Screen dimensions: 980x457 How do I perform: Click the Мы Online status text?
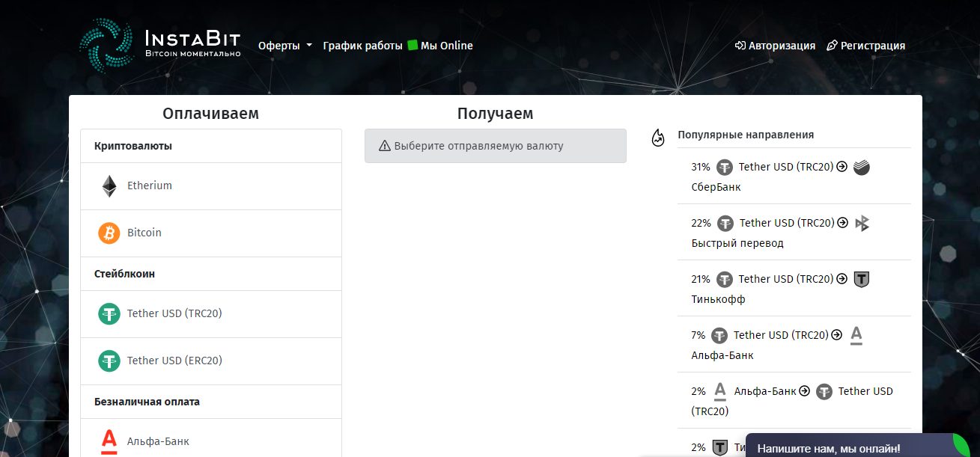(447, 46)
